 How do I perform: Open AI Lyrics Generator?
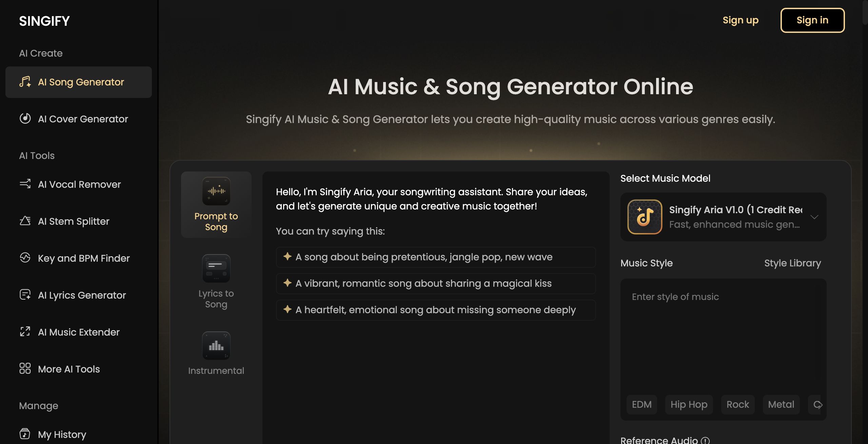coord(79,295)
